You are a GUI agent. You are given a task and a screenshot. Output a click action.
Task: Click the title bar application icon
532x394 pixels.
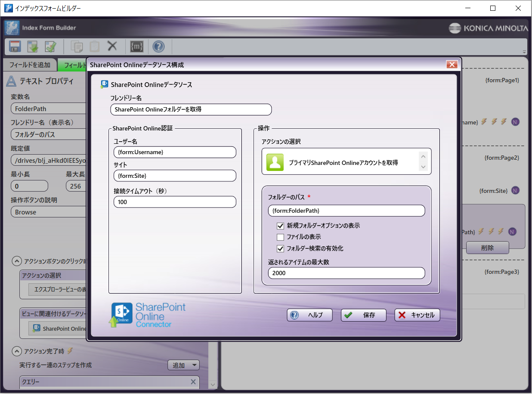click(8, 8)
